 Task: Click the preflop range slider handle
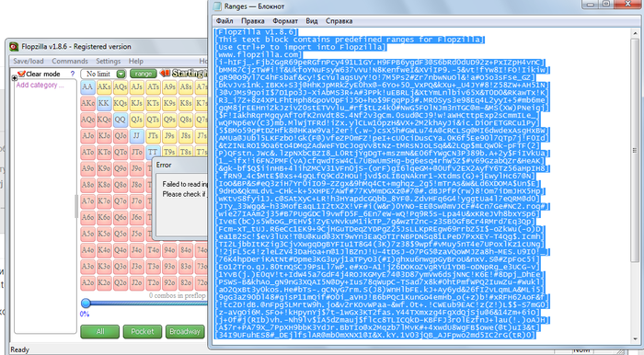(86, 303)
